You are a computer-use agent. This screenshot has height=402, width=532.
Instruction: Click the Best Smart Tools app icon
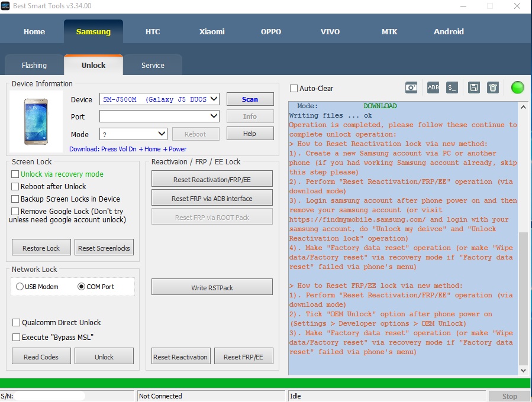click(5, 6)
